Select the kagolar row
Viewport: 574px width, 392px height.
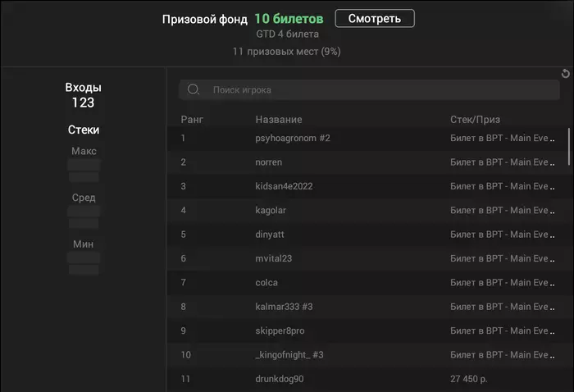[x=271, y=211]
